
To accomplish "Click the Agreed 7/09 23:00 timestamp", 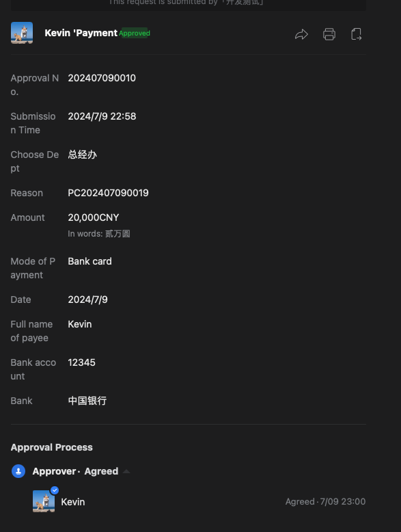I will (x=325, y=501).
